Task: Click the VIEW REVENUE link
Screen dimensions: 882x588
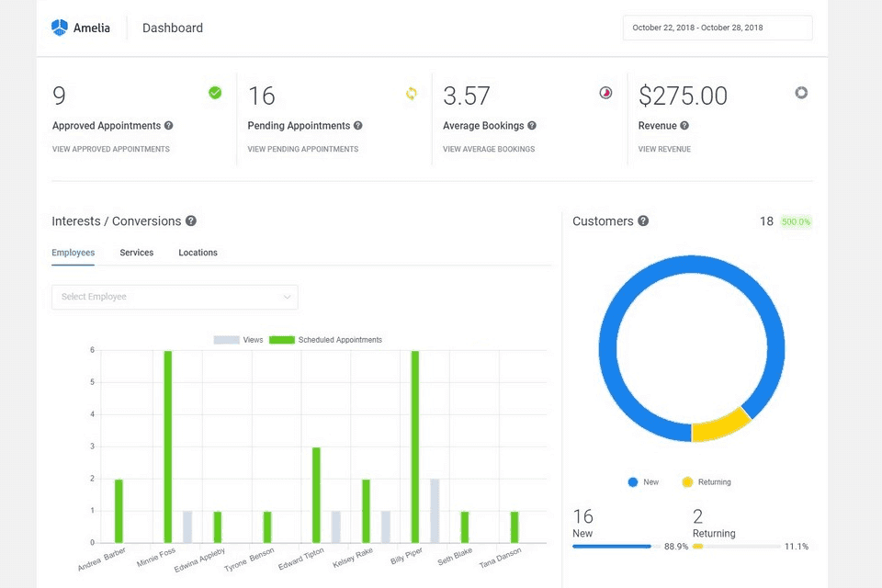Action: 664,149
